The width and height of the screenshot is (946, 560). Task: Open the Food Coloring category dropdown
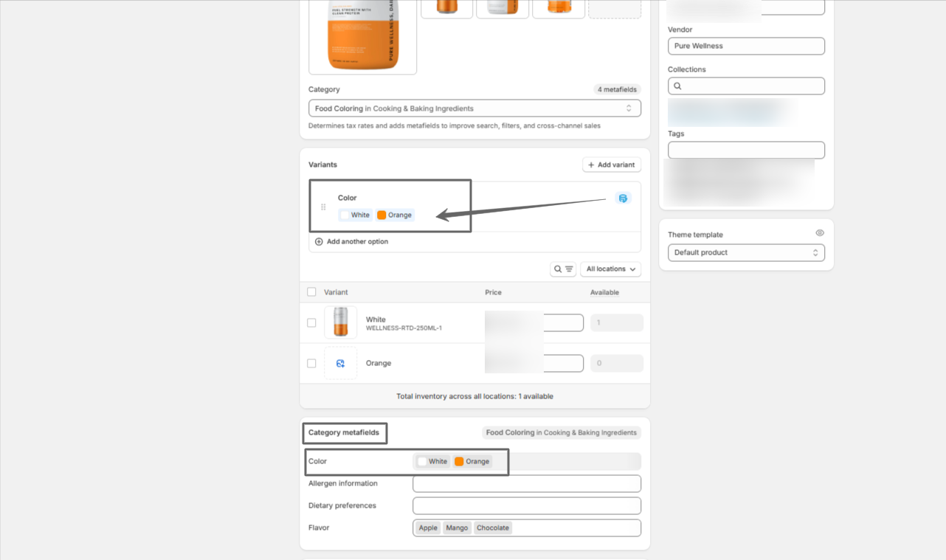pyautogui.click(x=474, y=108)
